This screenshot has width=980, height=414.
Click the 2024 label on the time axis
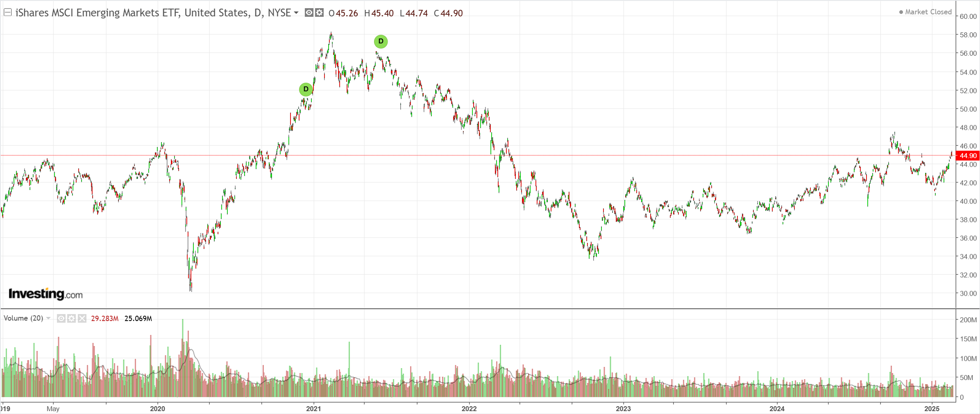777,409
